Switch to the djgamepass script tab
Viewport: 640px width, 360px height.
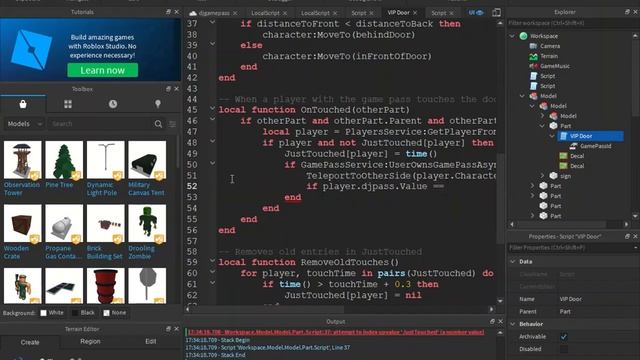[x=213, y=13]
